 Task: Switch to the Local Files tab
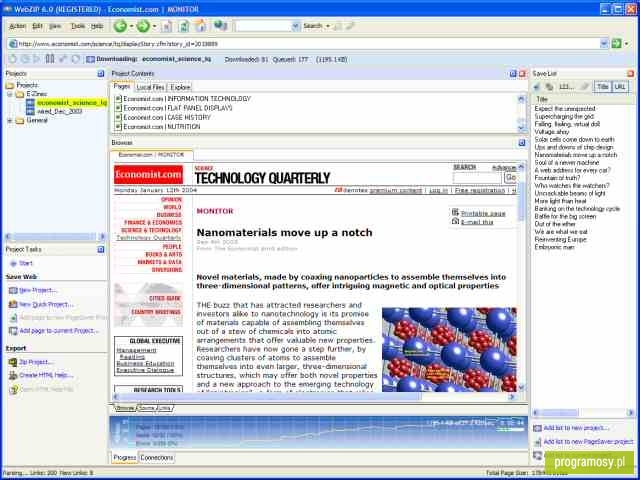click(150, 87)
